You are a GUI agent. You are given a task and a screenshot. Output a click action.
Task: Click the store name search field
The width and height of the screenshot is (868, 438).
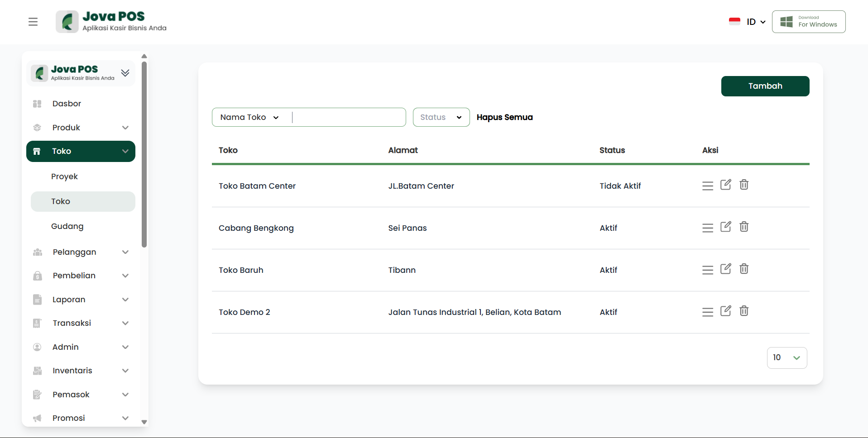(348, 117)
